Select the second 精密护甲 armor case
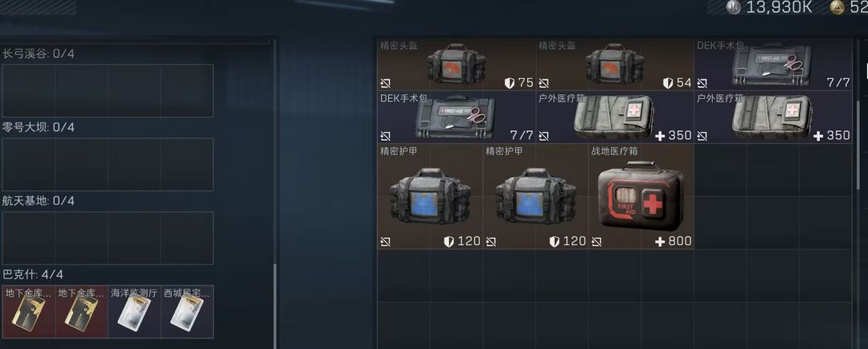Image resolution: width=868 pixels, height=349 pixels. (x=536, y=197)
